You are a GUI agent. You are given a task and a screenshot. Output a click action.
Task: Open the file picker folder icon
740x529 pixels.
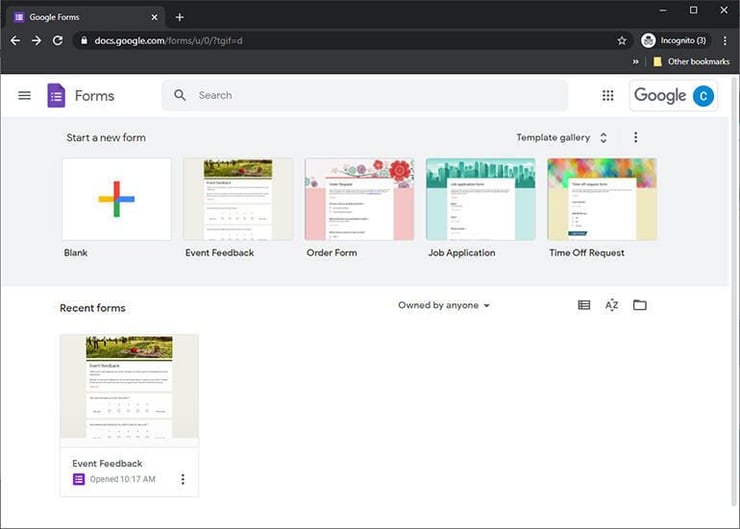(640, 305)
